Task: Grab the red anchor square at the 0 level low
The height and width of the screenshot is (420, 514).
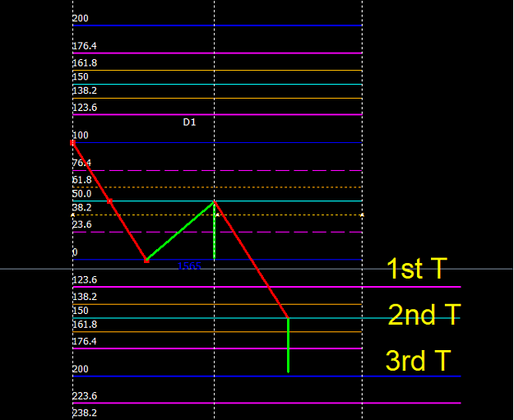Action: (146, 261)
